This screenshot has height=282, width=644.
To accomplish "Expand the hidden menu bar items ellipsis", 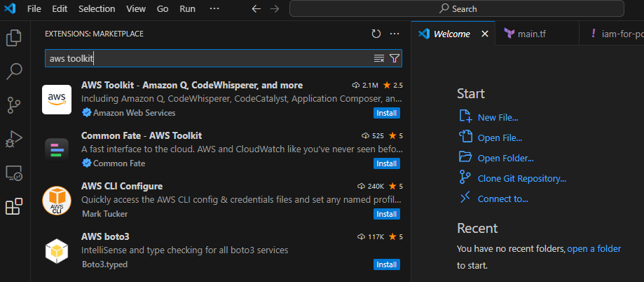I will pyautogui.click(x=214, y=8).
